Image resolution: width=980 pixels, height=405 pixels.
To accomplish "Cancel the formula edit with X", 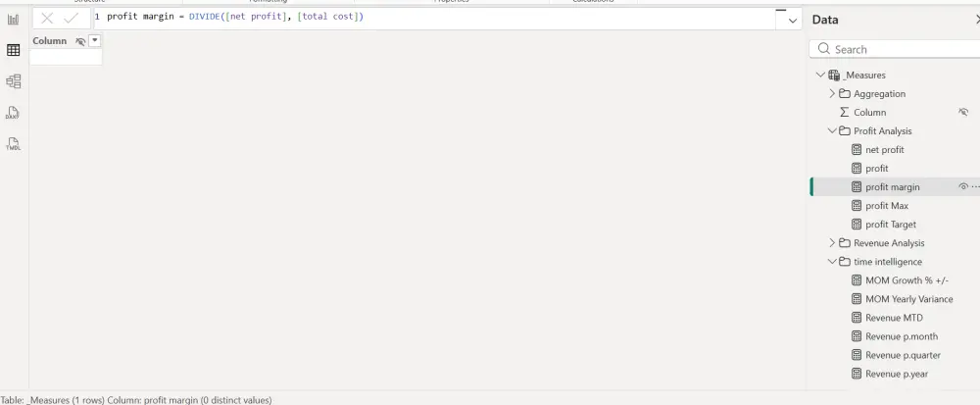I will point(47,18).
